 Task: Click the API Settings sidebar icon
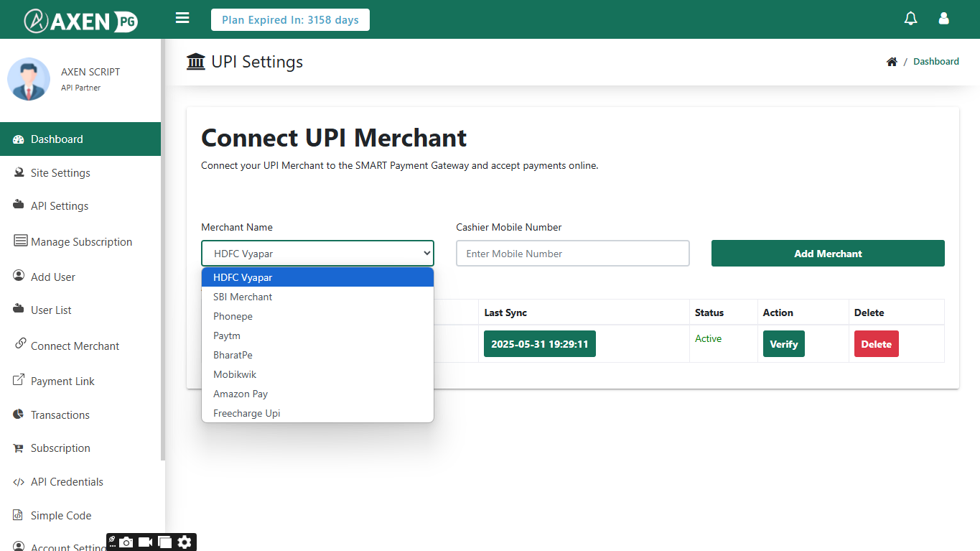[x=19, y=205]
